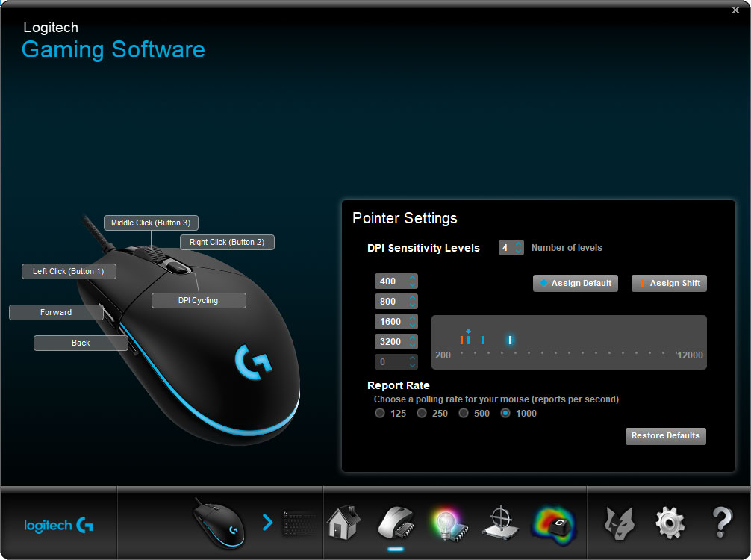Screen dimensions: 751x560
Task: Click the DPI Cycling button label
Action: tap(199, 300)
